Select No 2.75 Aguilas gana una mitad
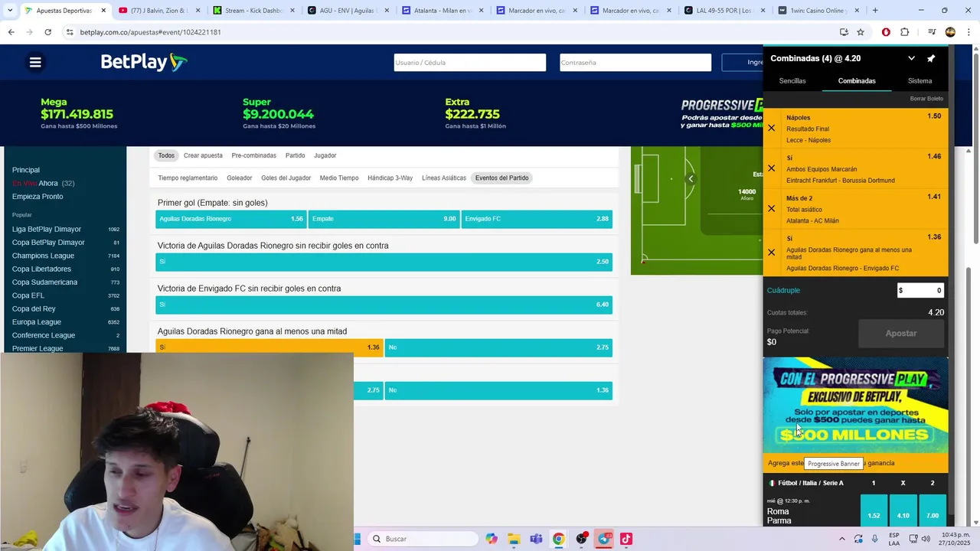Image resolution: width=980 pixels, height=551 pixels. click(x=498, y=347)
